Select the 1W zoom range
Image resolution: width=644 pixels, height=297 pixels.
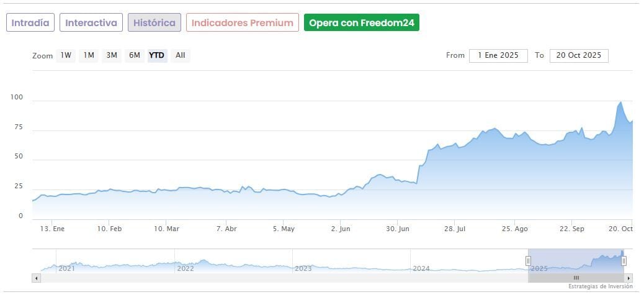66,55
